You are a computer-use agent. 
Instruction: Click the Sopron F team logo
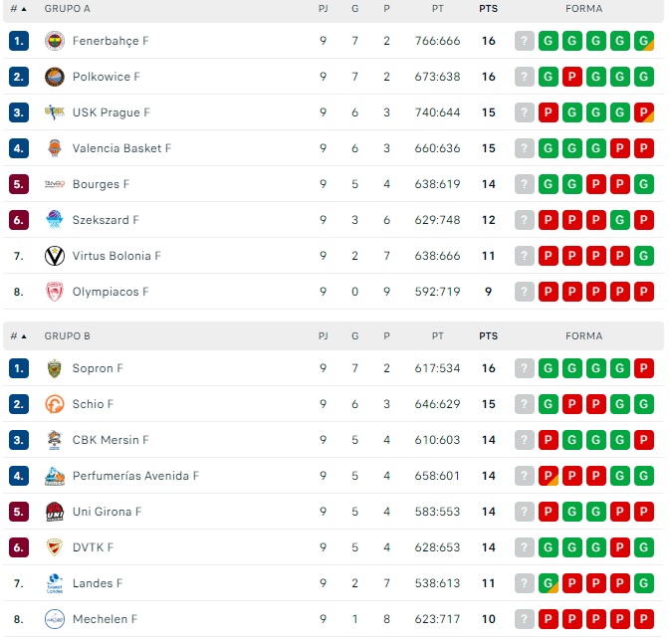[55, 368]
